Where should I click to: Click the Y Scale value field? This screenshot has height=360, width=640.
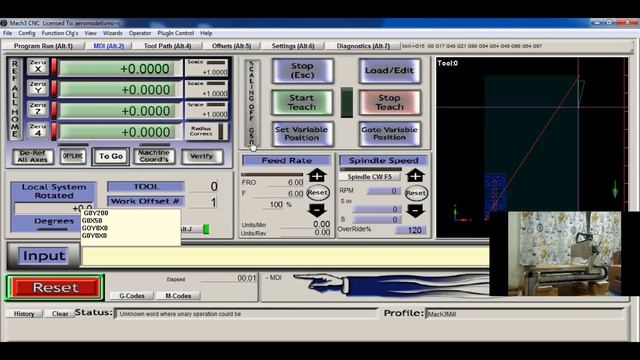click(207, 93)
